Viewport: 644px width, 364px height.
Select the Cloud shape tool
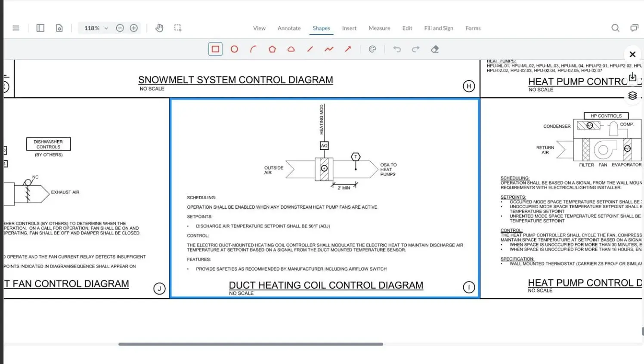click(x=291, y=49)
